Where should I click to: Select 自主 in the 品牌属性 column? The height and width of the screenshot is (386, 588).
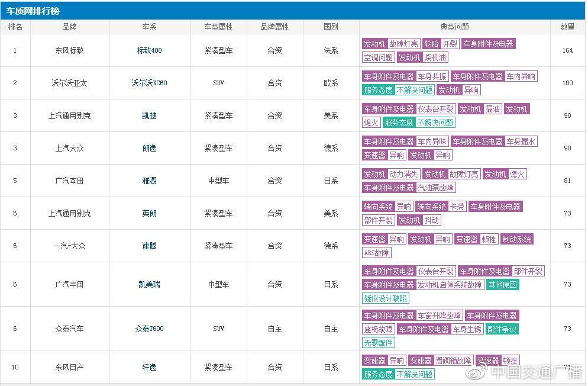coord(275,329)
